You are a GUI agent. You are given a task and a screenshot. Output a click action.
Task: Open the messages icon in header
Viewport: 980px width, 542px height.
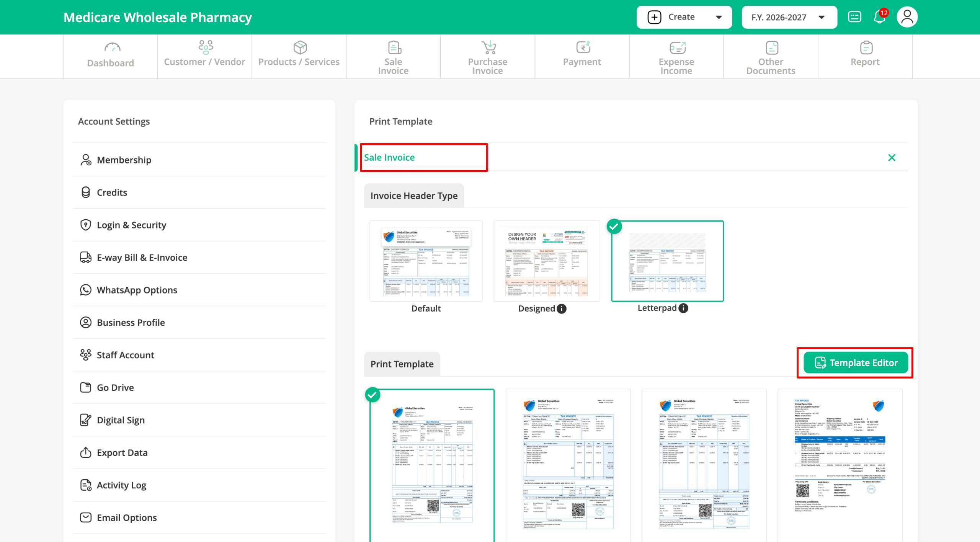click(x=854, y=17)
